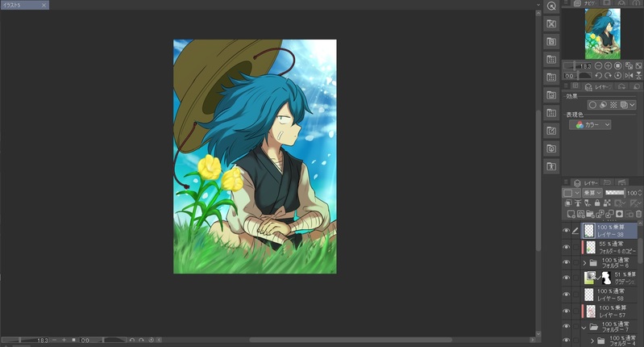Apply the border effect circle icon
This screenshot has height=347, width=644.
[x=592, y=105]
